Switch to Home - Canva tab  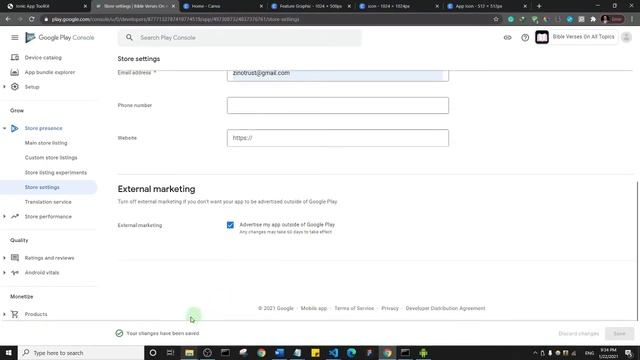[x=222, y=6]
